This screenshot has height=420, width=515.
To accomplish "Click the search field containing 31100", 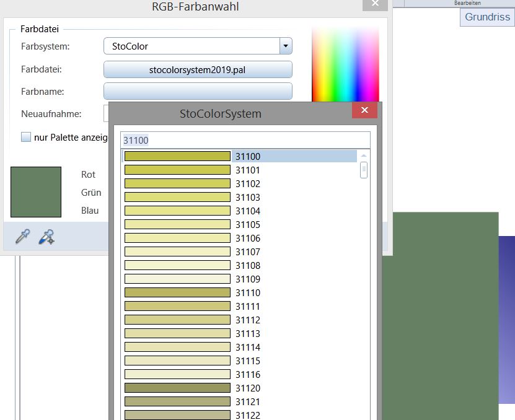I will click(245, 140).
